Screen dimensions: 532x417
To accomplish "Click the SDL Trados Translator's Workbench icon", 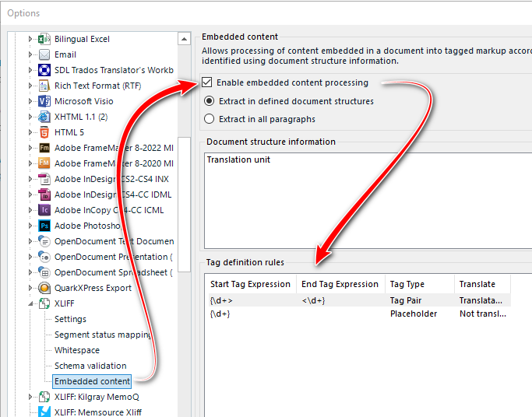I will pyautogui.click(x=44, y=70).
